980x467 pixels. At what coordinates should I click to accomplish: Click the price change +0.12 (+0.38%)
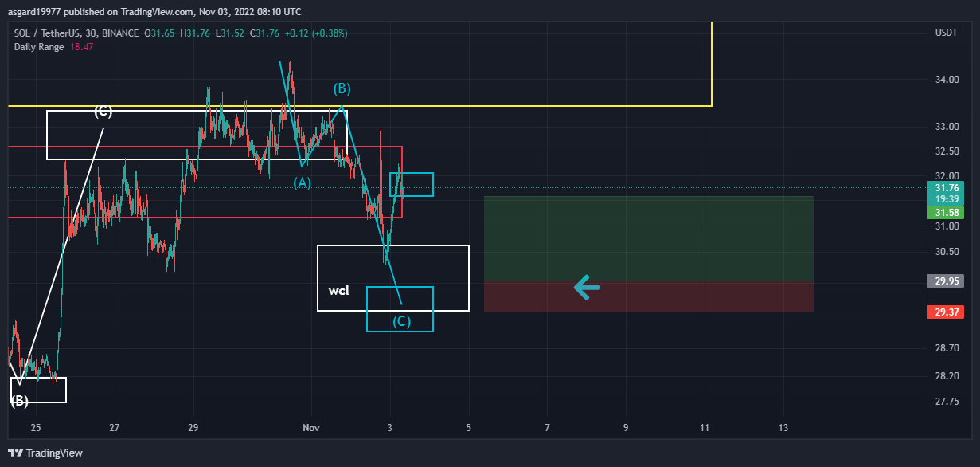[316, 33]
